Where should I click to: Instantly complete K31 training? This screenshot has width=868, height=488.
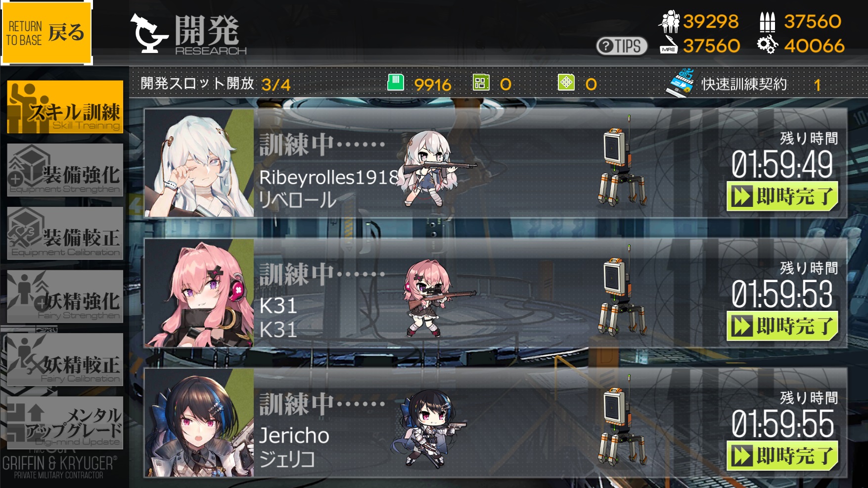tap(782, 326)
